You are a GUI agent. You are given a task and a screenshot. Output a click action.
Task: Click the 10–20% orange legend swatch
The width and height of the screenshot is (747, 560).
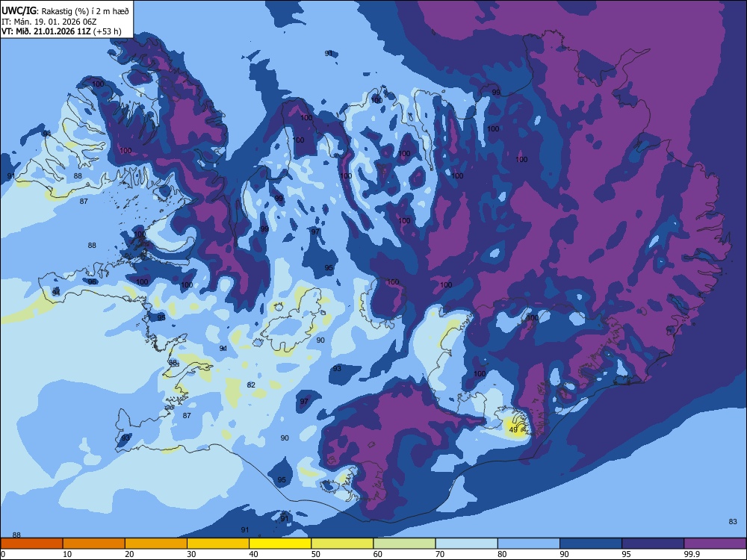(94, 544)
